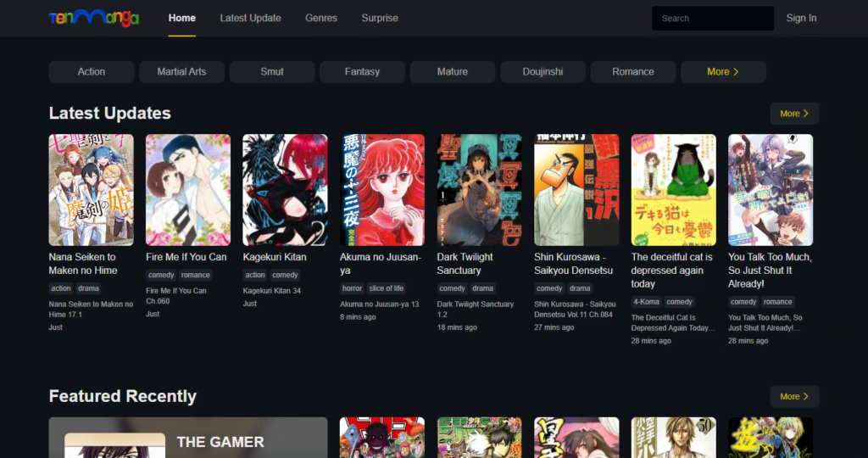Click drama tag under Shin Kurosawa

pyautogui.click(x=580, y=288)
